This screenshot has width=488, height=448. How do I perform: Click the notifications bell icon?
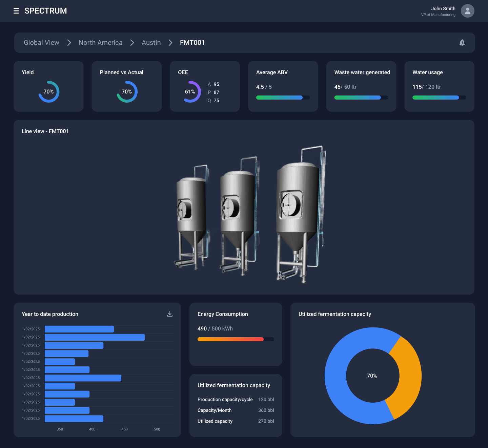(x=462, y=43)
